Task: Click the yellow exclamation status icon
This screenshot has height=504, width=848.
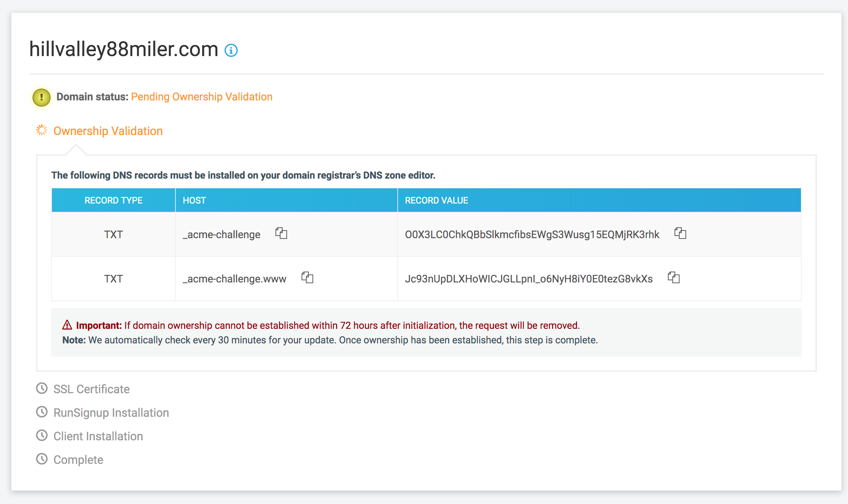Action: 42,97
